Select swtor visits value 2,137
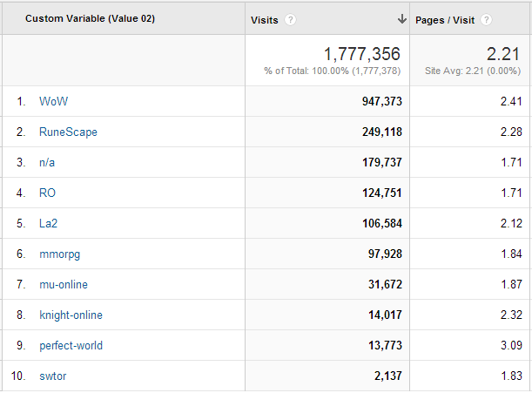The width and height of the screenshot is (532, 393). pos(388,376)
